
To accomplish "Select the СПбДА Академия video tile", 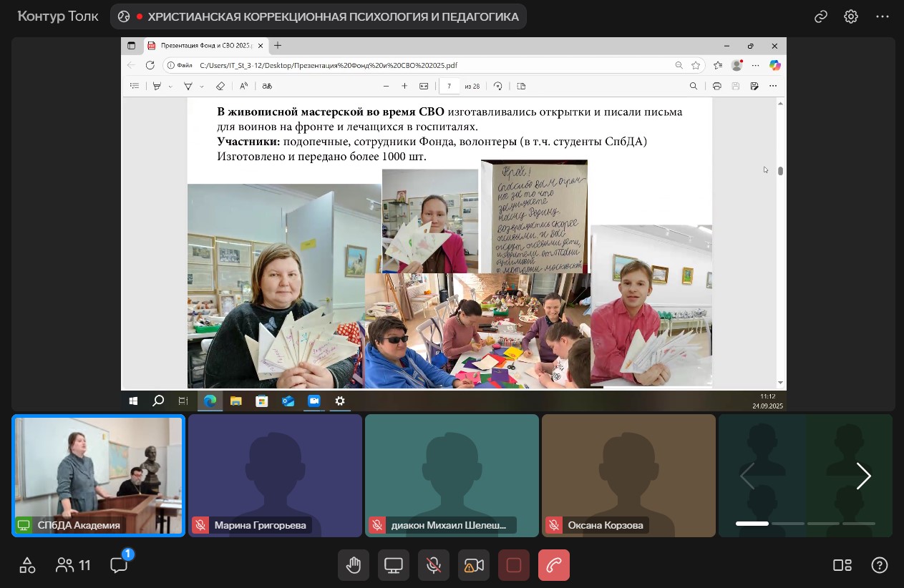I will point(99,476).
